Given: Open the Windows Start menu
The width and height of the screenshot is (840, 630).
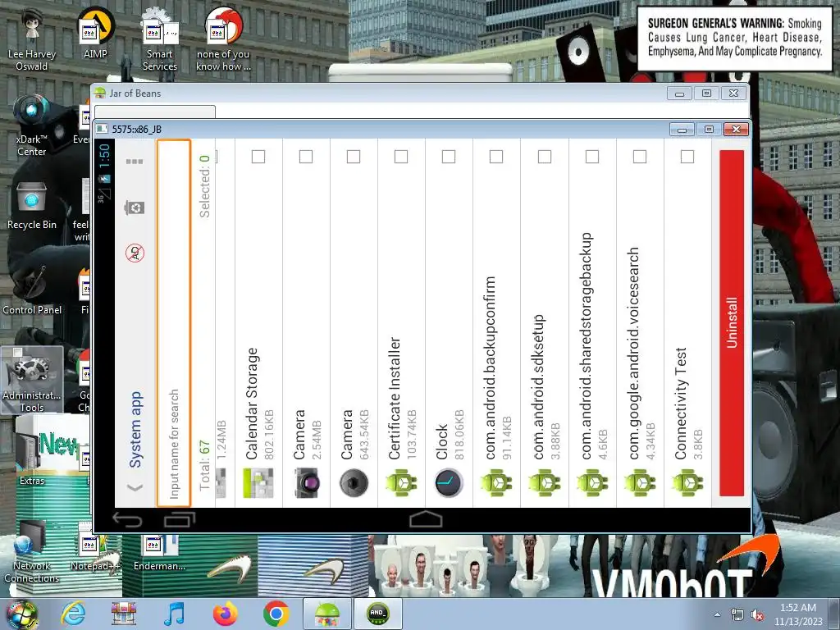Looking at the screenshot, I should (21, 614).
